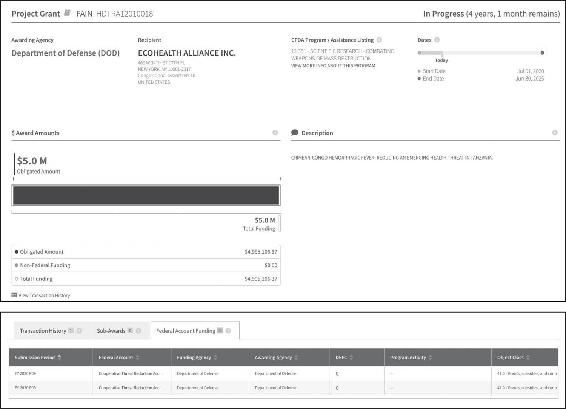
Task: Sort table by Federal Account column
Action: pos(138,357)
